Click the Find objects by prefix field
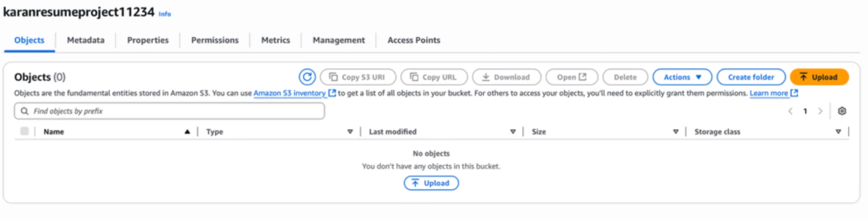The width and height of the screenshot is (868, 220). coord(170,111)
